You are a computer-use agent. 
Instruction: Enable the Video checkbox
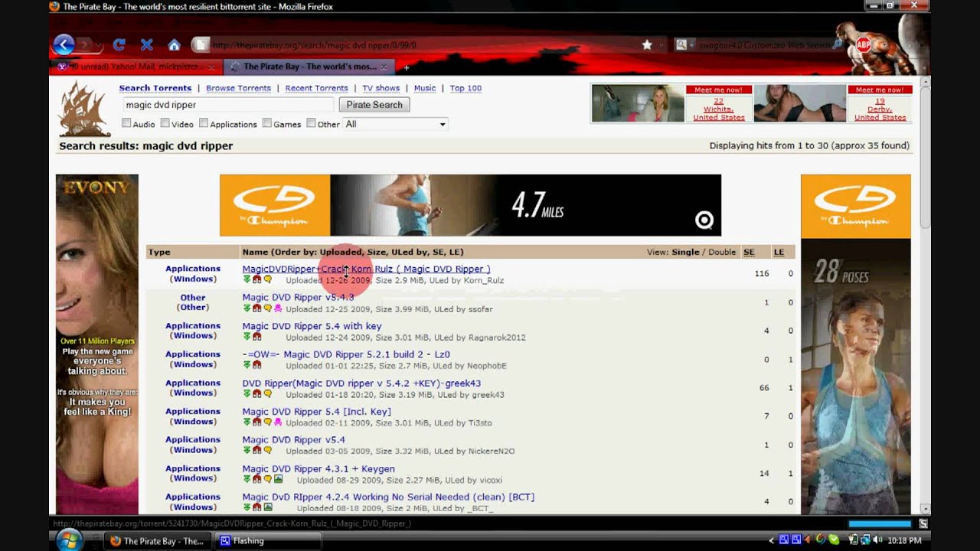165,123
